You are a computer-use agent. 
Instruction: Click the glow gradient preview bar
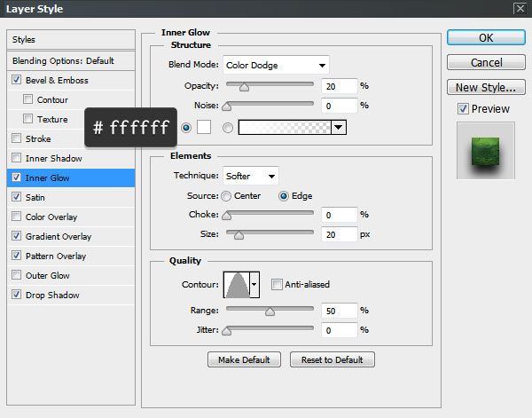coord(285,127)
